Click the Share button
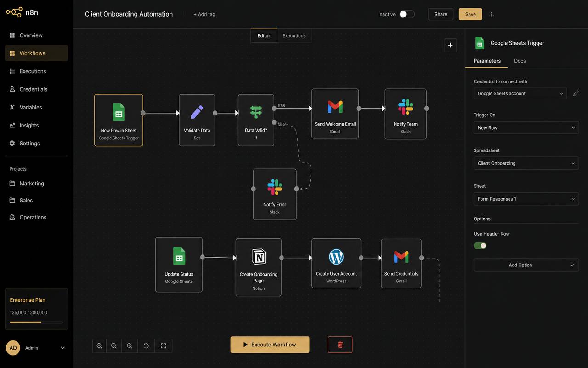This screenshot has width=588, height=368. [441, 14]
